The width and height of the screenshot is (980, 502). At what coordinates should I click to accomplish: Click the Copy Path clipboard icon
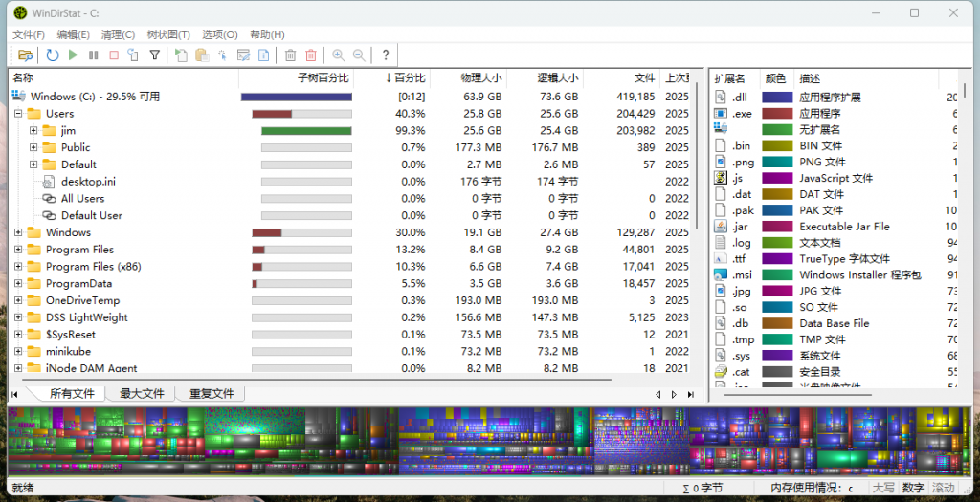pyautogui.click(x=202, y=55)
